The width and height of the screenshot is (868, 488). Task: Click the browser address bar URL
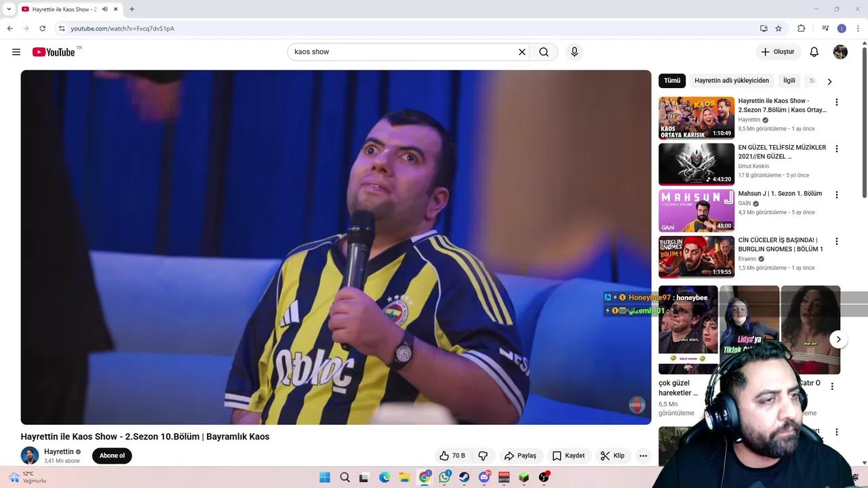coord(122,28)
